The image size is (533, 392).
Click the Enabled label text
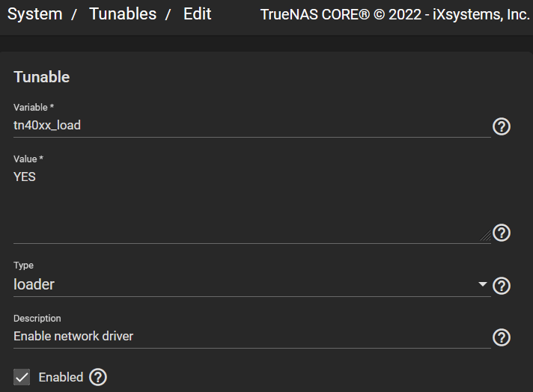click(x=61, y=377)
